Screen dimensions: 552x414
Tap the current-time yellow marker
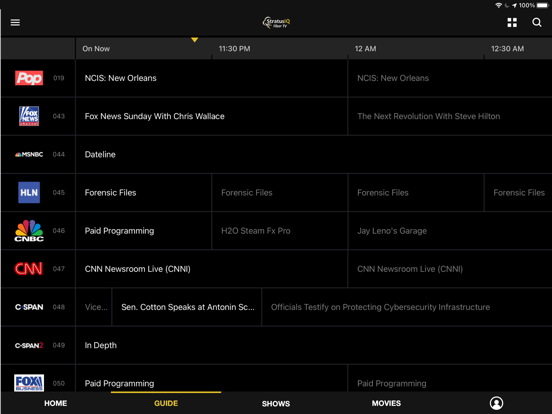click(x=194, y=40)
